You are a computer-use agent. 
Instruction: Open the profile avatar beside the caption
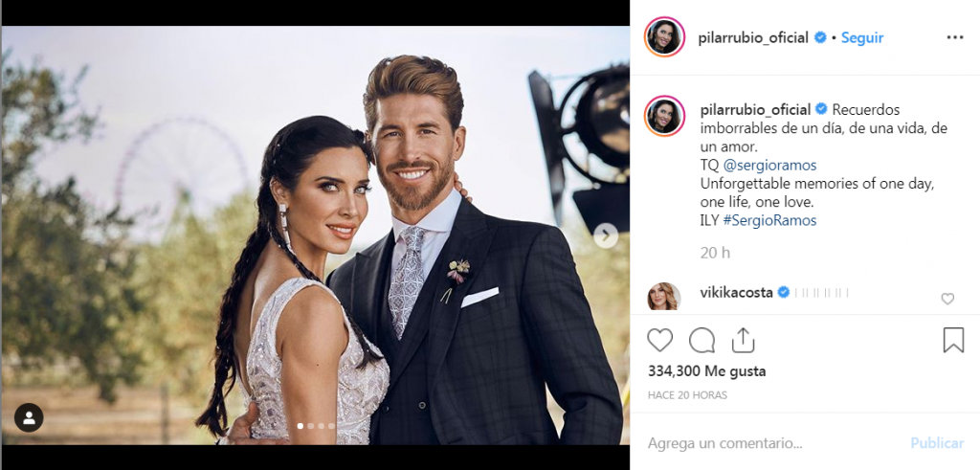664,116
